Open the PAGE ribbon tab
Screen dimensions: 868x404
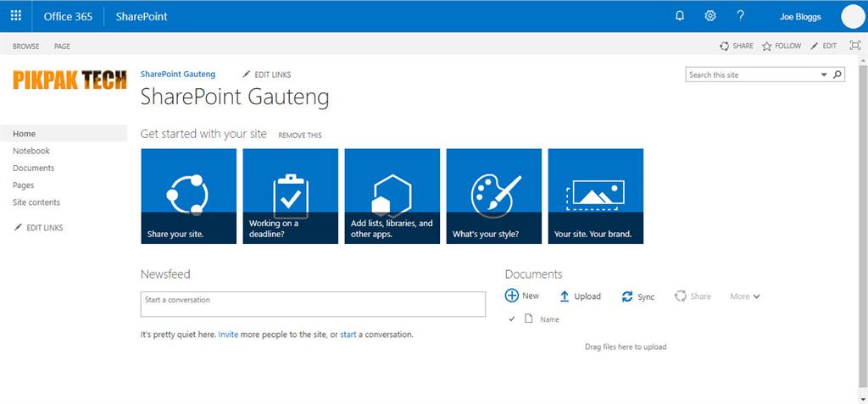62,47
